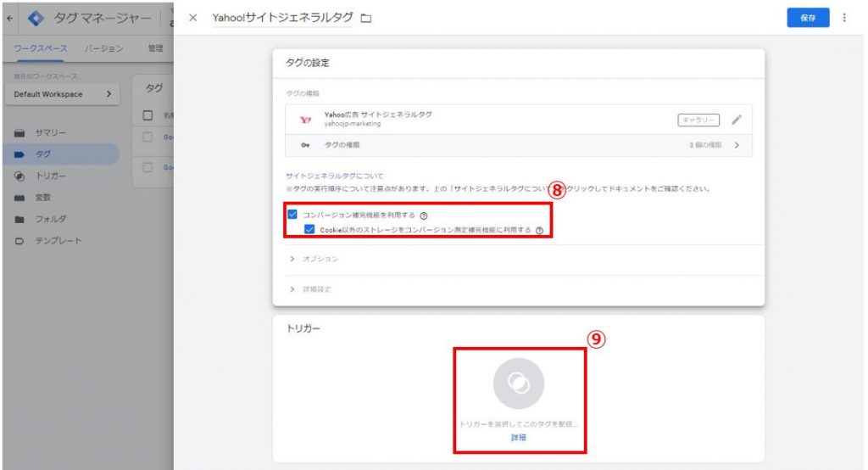The height and width of the screenshot is (470, 868).
Task: Select タグ in sidebar
Action: click(61, 154)
